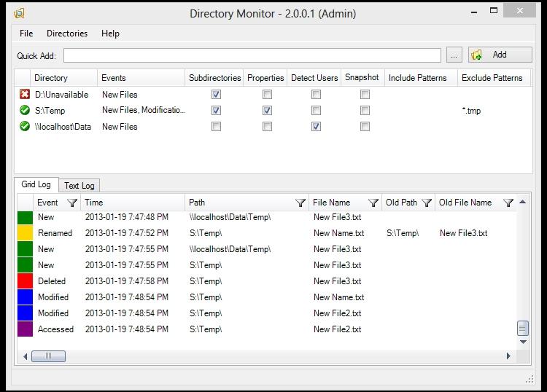
Task: Open the File menu
Action: pos(26,34)
